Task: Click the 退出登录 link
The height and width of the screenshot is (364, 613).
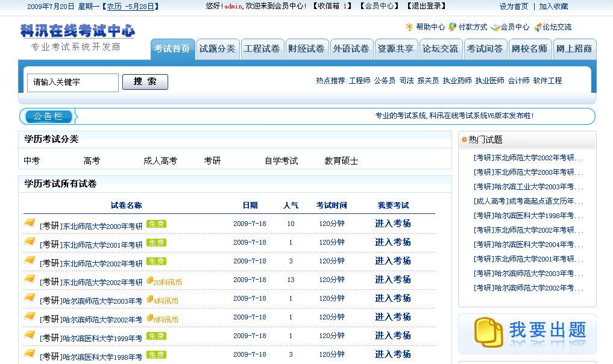Action: point(427,6)
